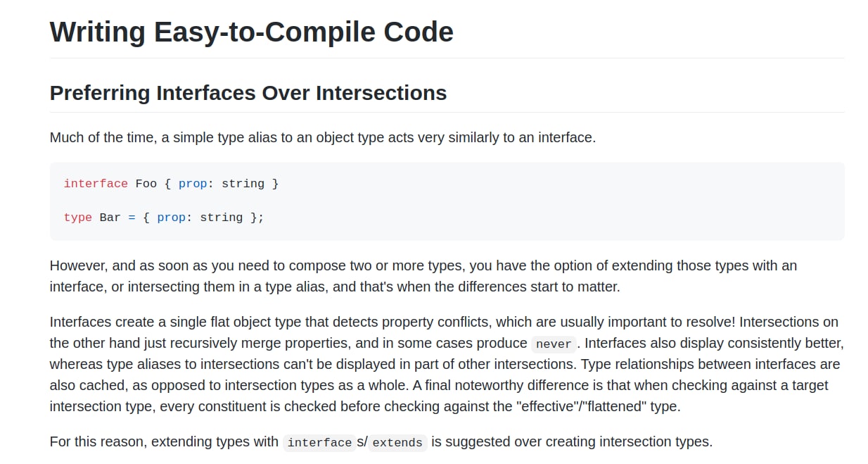This screenshot has width=868, height=464.
Task: Click the inline code "interface" in the last paragraph
Action: click(x=319, y=443)
